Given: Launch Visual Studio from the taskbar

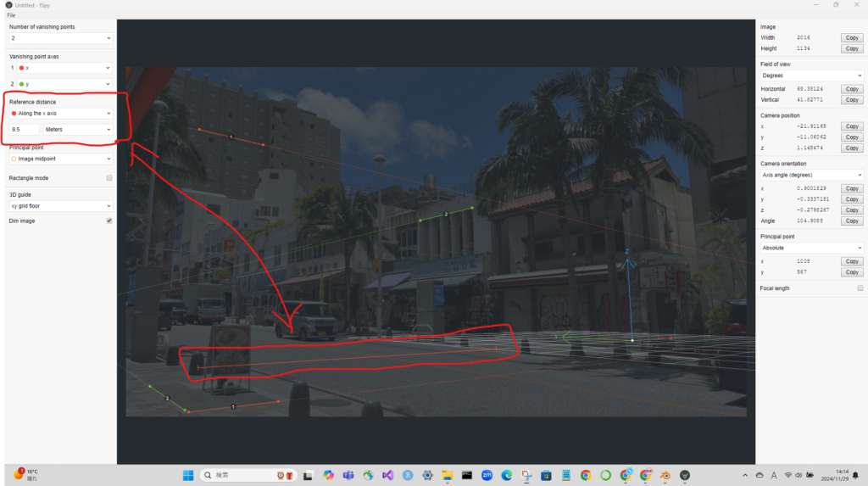Looking at the screenshot, I should (388, 475).
